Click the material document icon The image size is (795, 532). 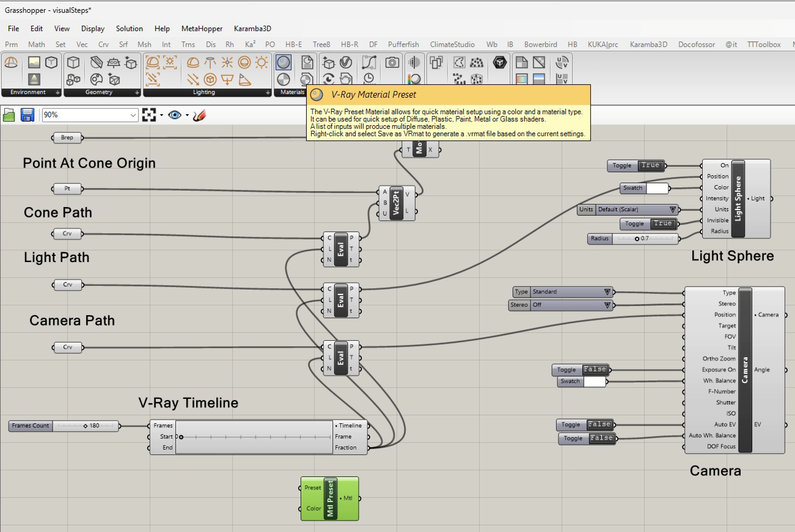[x=307, y=62]
